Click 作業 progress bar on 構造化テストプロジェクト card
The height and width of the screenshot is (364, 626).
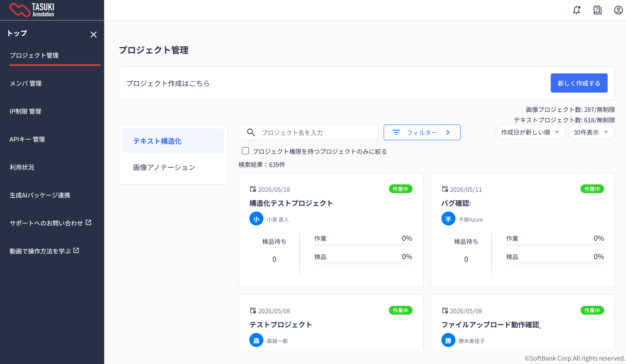[363, 245]
